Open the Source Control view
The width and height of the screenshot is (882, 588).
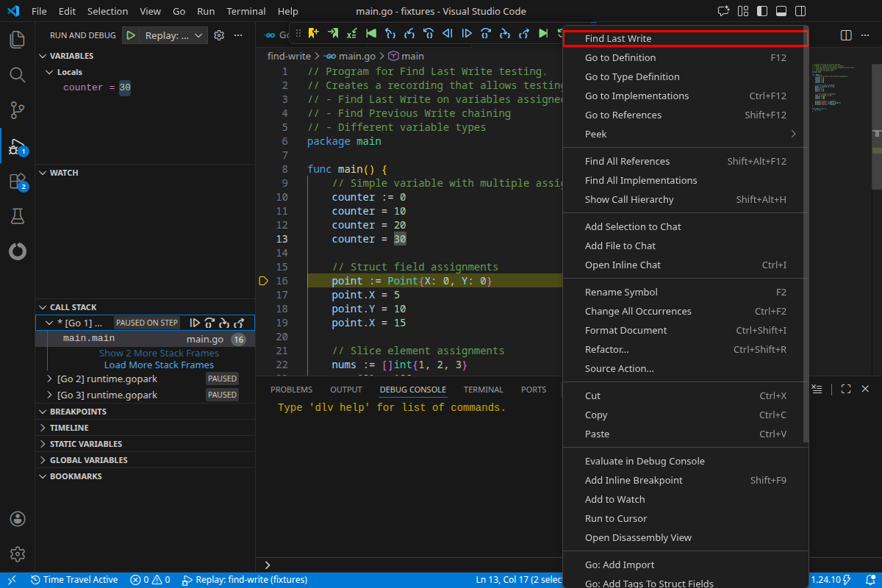pos(17,110)
